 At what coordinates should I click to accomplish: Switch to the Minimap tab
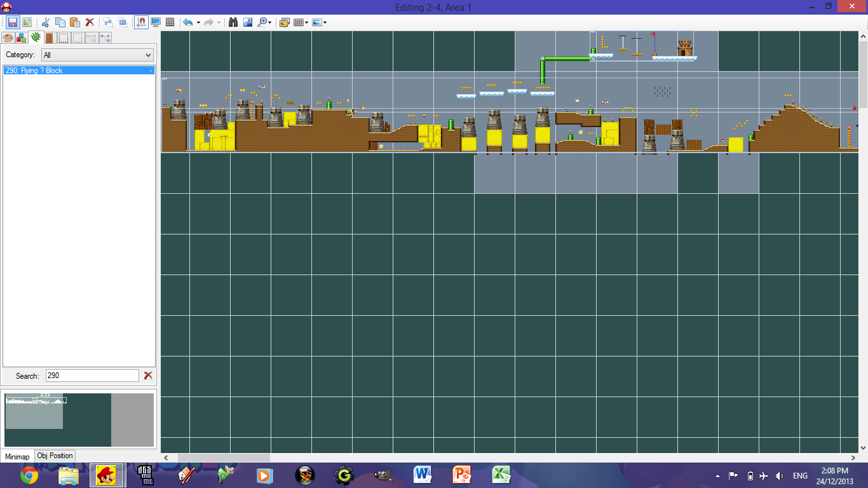[17, 456]
